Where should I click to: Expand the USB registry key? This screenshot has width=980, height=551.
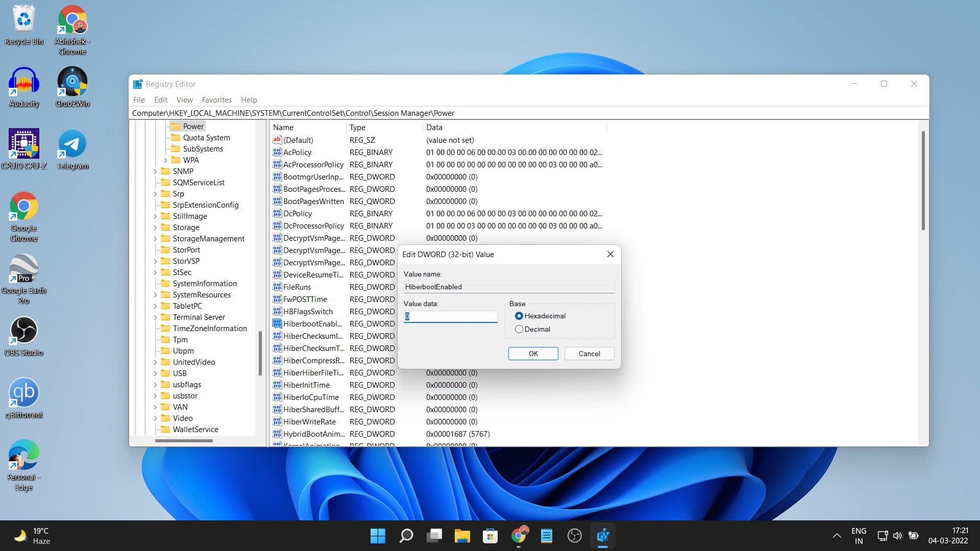pyautogui.click(x=156, y=373)
